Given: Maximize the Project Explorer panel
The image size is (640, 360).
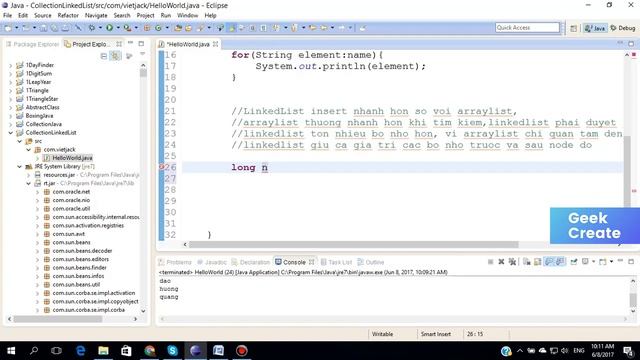Looking at the screenshot, I should pos(141,43).
